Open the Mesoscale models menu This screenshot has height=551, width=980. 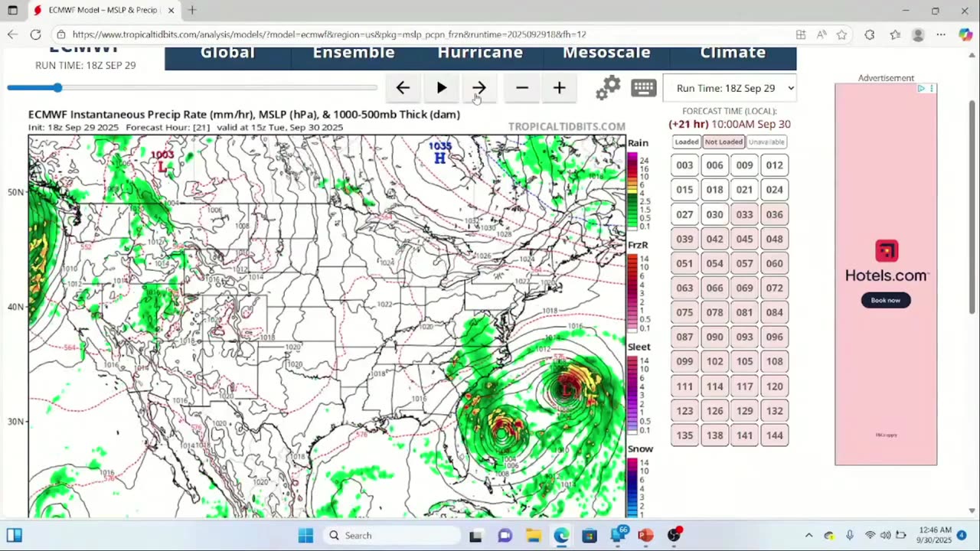pos(606,53)
